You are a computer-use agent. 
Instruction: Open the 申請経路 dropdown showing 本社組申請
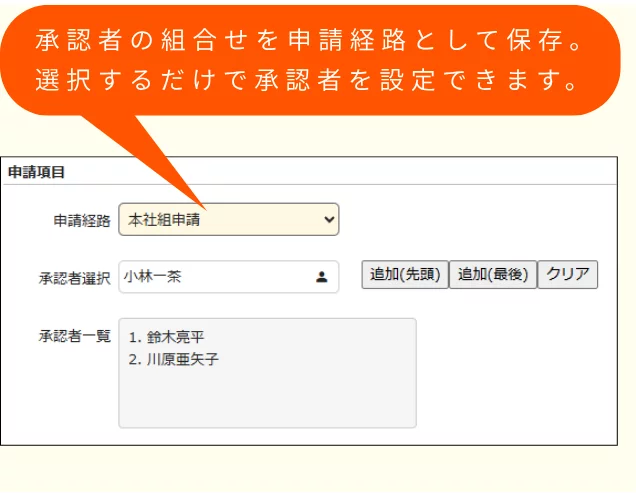coord(229,220)
